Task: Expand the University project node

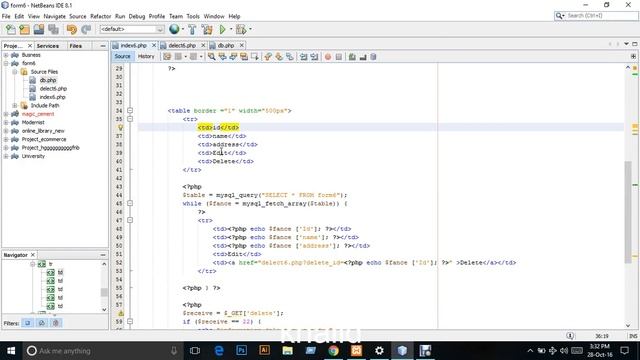Action: pos(6,156)
